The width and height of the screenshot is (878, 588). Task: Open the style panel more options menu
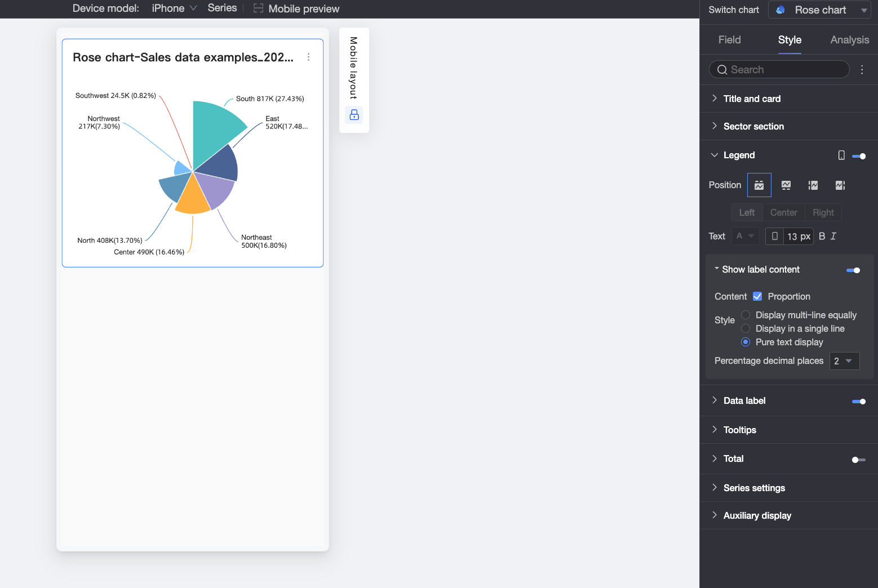[x=862, y=69]
